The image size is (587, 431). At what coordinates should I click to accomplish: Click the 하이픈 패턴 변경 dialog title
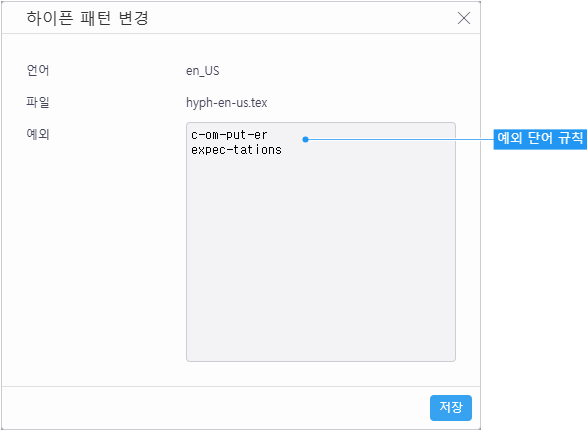tap(88, 18)
